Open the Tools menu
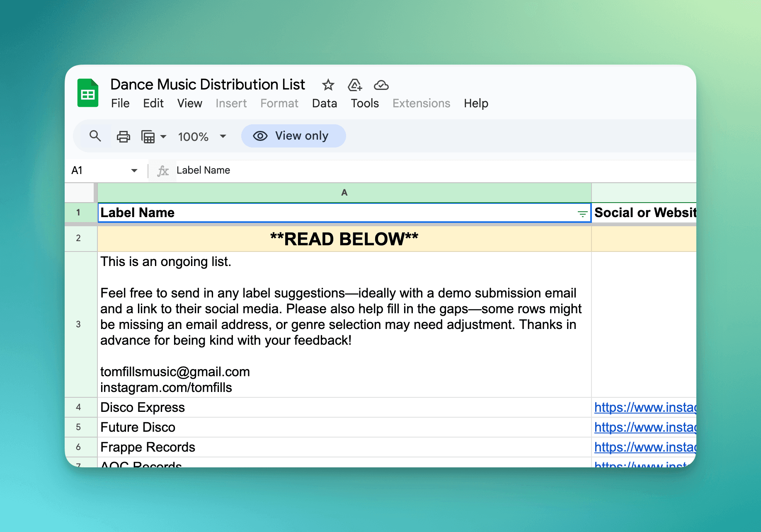 click(364, 103)
